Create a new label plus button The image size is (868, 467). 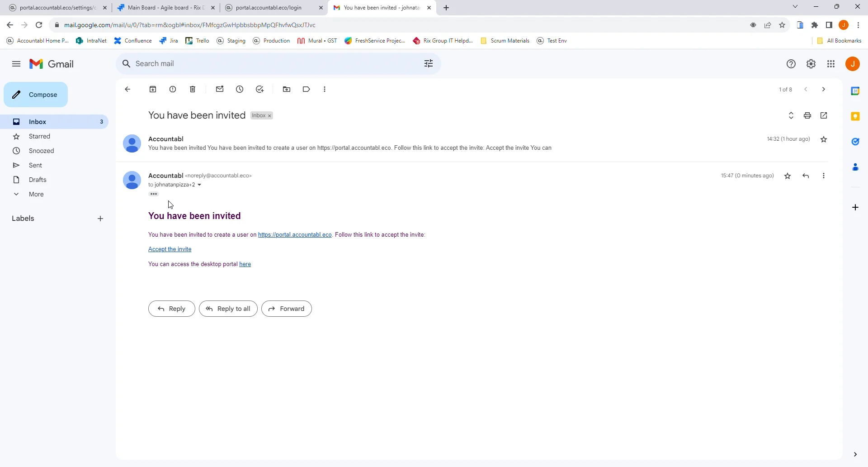(x=100, y=219)
